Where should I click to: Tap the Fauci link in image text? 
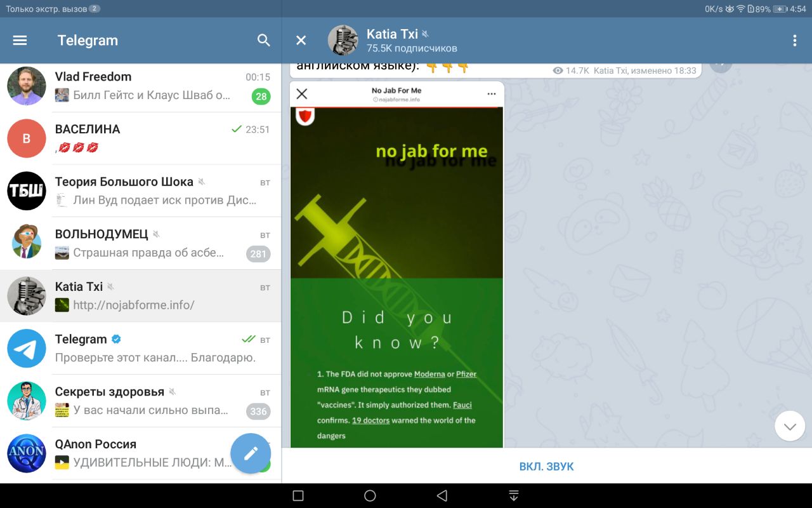(x=462, y=404)
